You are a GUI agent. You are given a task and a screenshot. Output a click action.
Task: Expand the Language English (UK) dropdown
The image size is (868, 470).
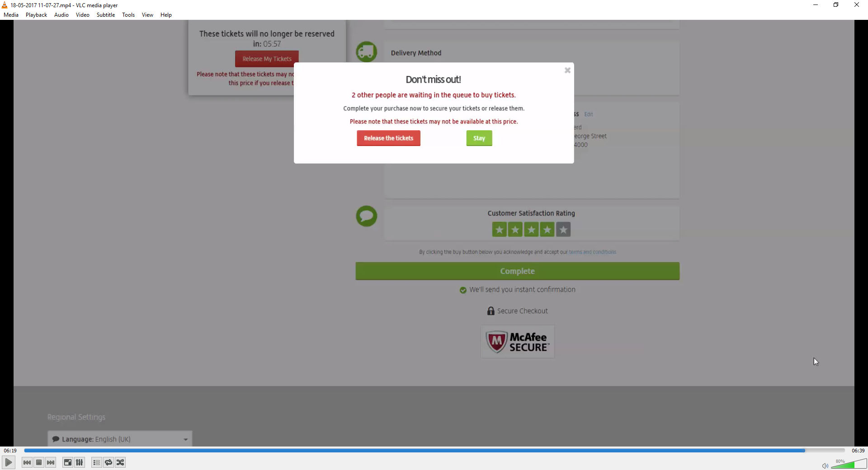click(x=120, y=439)
